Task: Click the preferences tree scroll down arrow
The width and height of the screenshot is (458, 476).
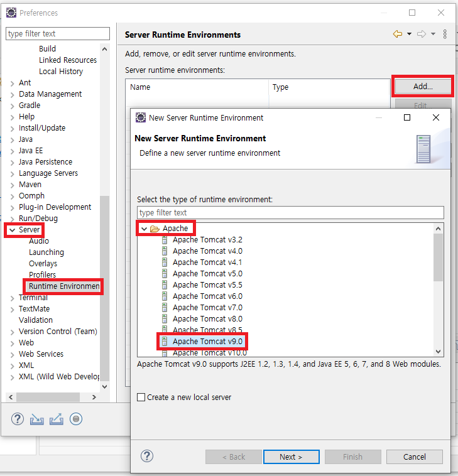Action: (104, 386)
